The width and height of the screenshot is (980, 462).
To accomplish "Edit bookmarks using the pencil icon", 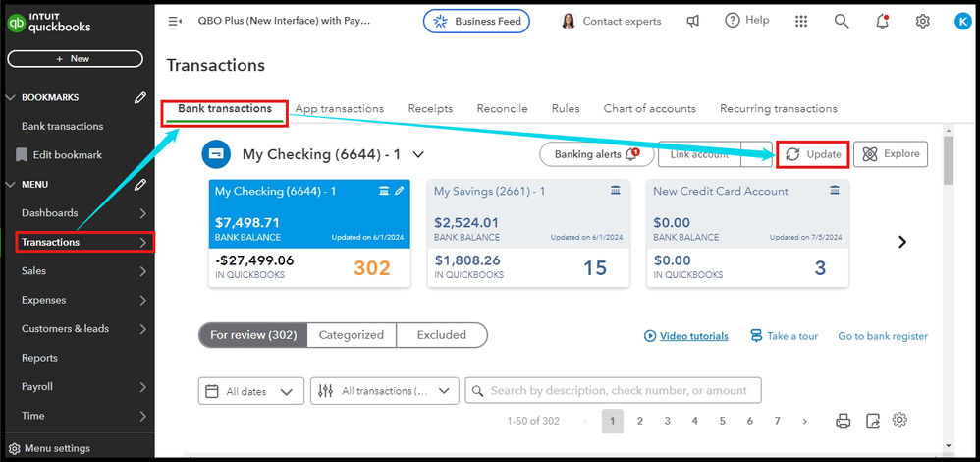I will (140, 97).
